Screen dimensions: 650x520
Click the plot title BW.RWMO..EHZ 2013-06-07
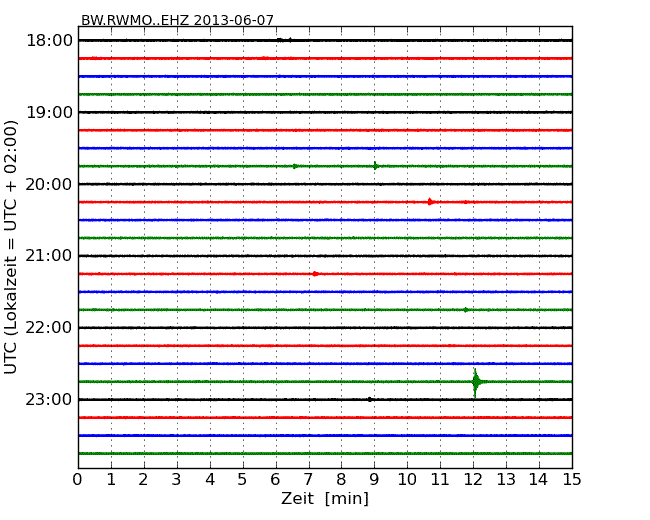click(177, 20)
